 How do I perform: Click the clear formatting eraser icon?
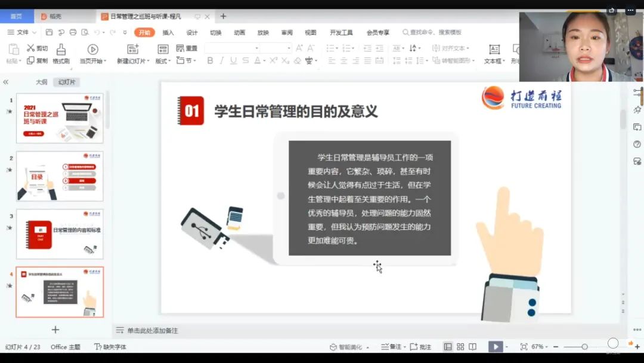[298, 61]
